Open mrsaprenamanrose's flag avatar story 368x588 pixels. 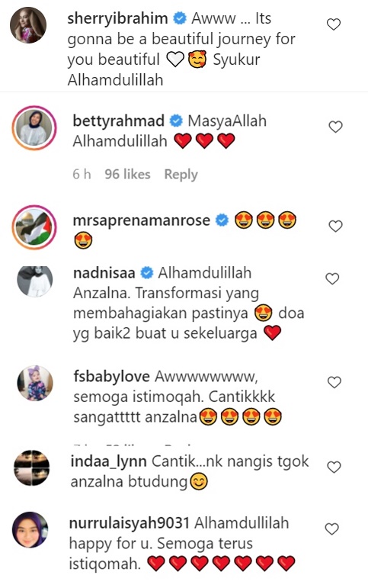[x=34, y=227]
